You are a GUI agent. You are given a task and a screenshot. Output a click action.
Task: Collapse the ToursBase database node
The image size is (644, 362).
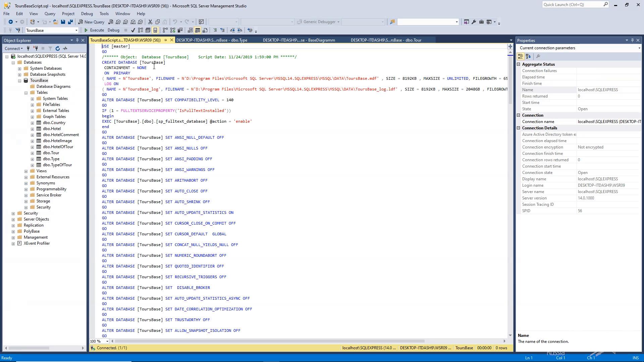point(20,80)
